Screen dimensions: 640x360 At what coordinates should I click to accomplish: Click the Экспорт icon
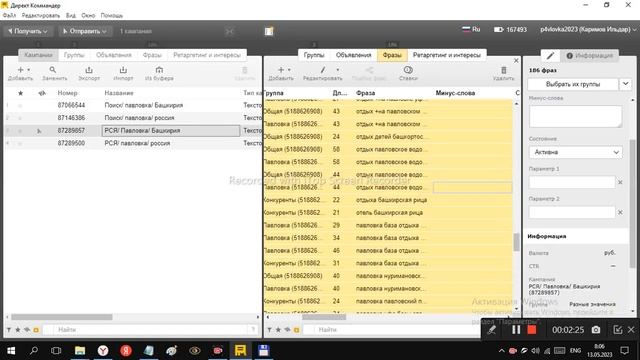pyautogui.click(x=89, y=70)
